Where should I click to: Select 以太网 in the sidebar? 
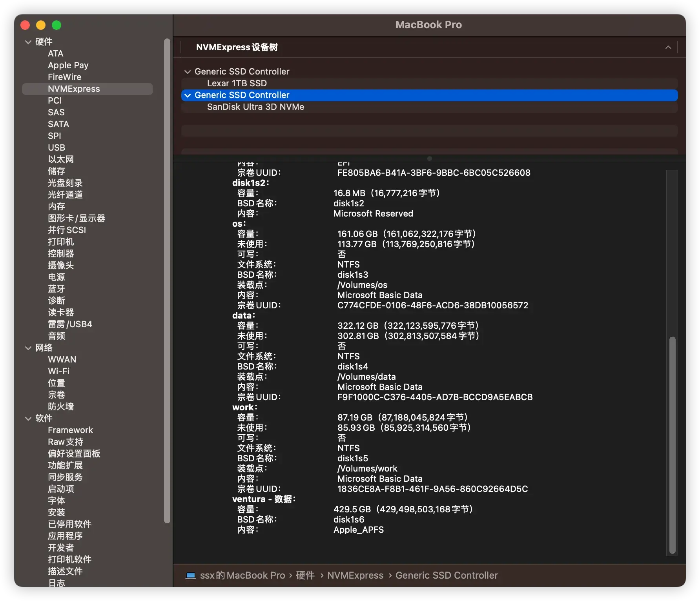click(61, 160)
